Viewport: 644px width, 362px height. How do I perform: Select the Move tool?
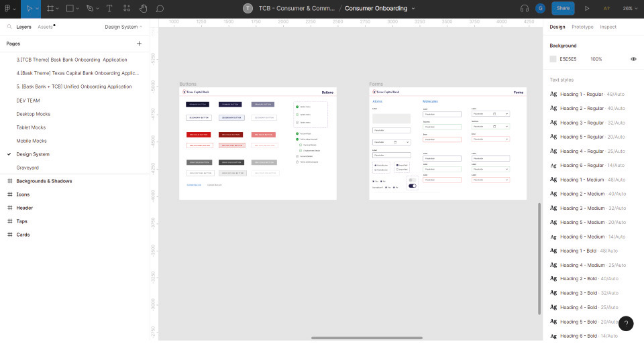coord(28,9)
